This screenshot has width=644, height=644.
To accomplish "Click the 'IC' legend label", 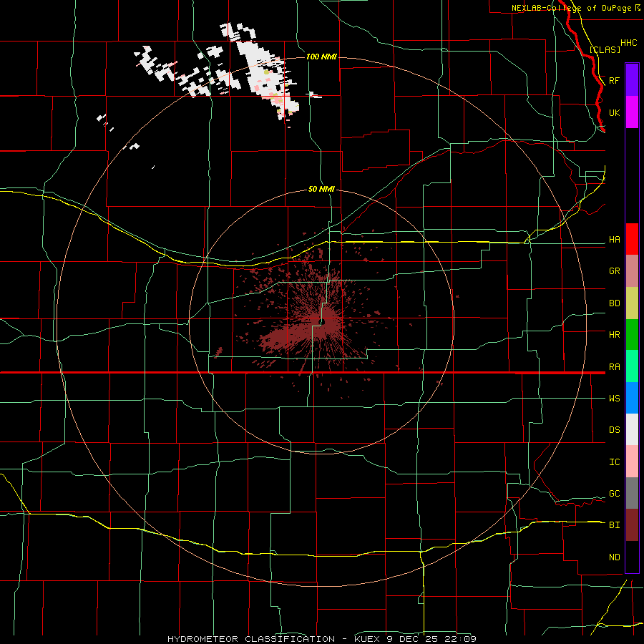I will (614, 462).
